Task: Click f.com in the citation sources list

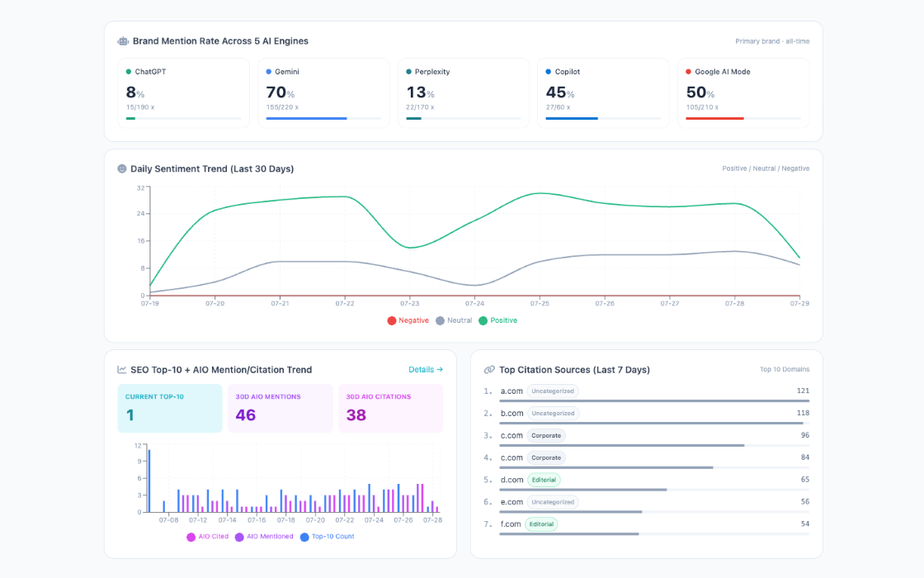Action: tap(511, 524)
